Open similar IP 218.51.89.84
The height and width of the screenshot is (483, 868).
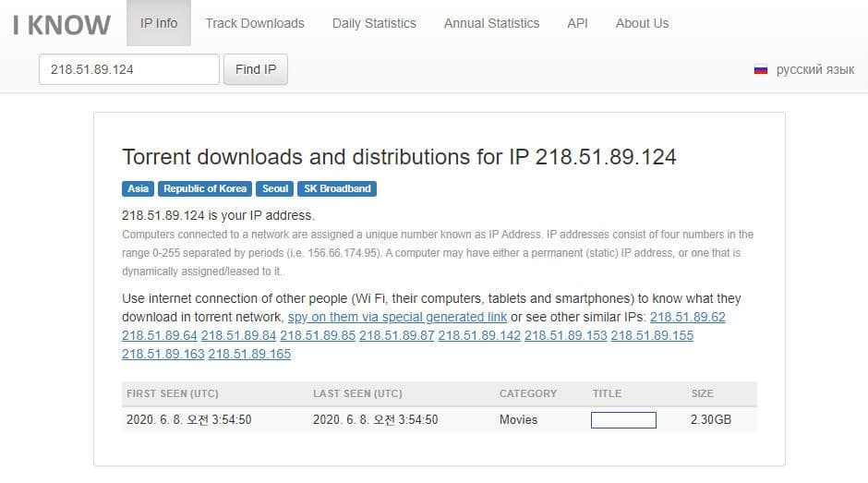tap(238, 335)
